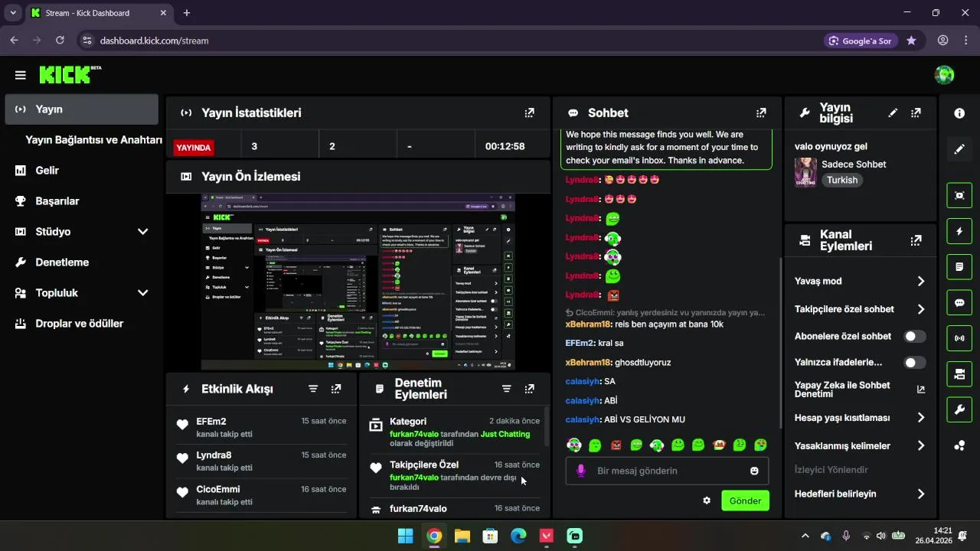Toggle chat bubble widget in right rail
Viewport: 980px width, 551px height.
(x=959, y=302)
